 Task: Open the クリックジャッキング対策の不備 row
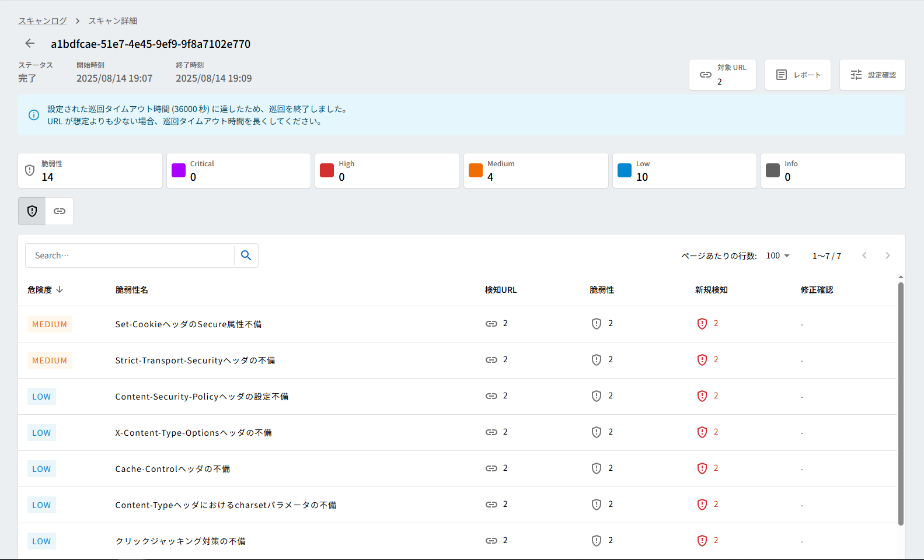(457, 541)
